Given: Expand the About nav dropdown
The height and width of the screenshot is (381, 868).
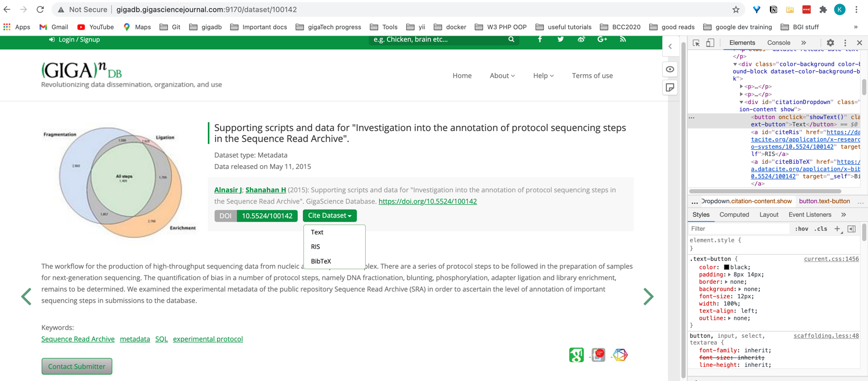Looking at the screenshot, I should tap(502, 76).
